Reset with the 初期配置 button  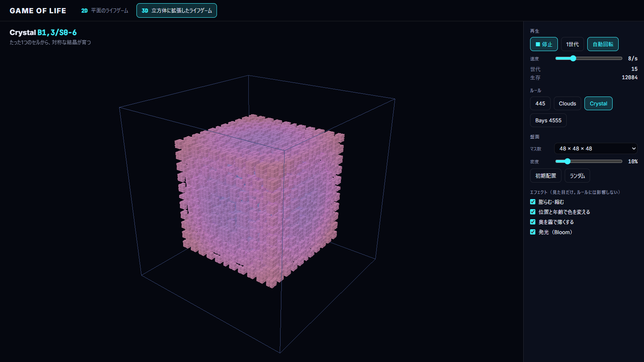point(546,176)
